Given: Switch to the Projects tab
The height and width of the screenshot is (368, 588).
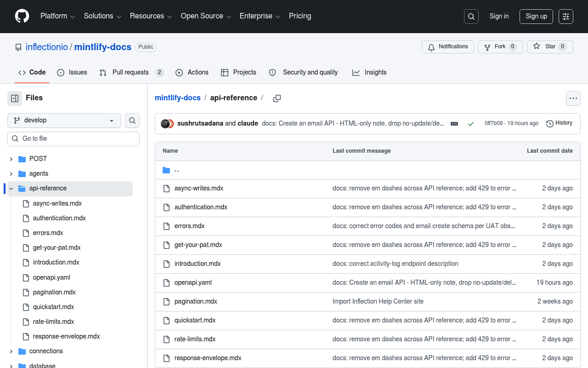Looking at the screenshot, I should click(238, 73).
